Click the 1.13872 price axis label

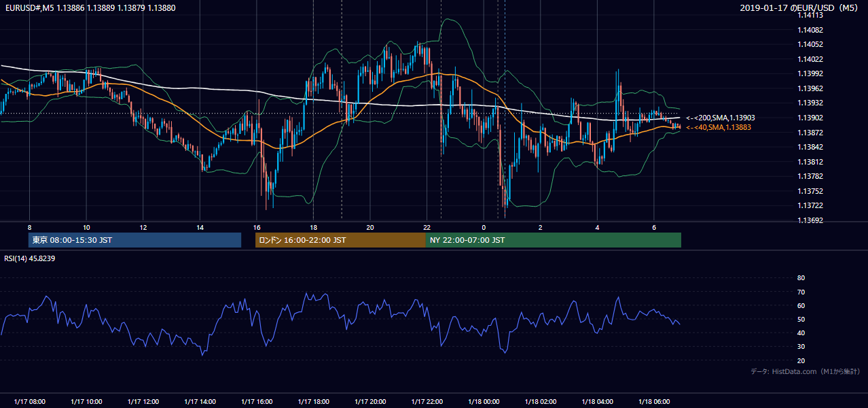click(810, 132)
